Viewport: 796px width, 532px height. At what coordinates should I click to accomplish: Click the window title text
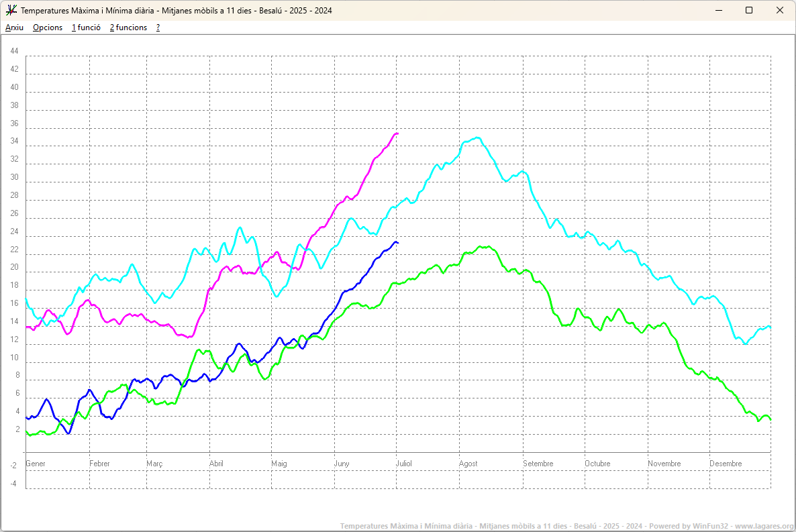(176, 10)
